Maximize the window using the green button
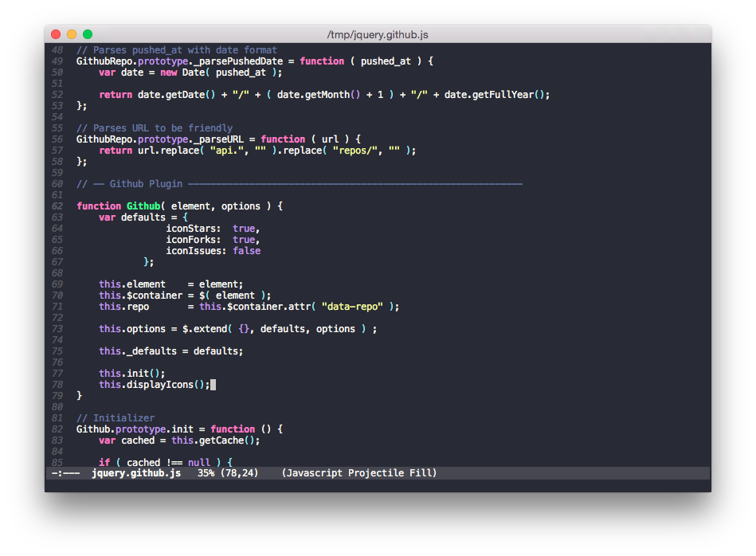Viewport: 756px width, 556px height. pyautogui.click(x=88, y=34)
